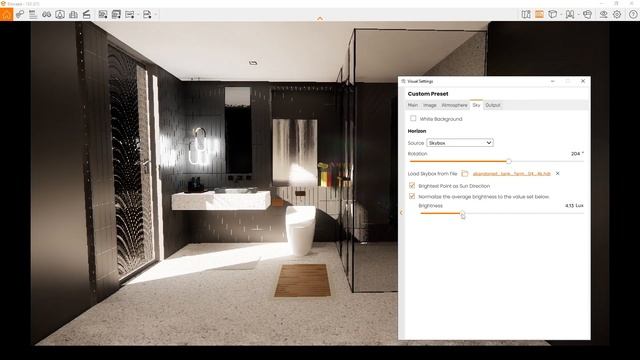Click the orange Home icon in the toolbar
Image resolution: width=640 pixels, height=360 pixels.
(7, 15)
